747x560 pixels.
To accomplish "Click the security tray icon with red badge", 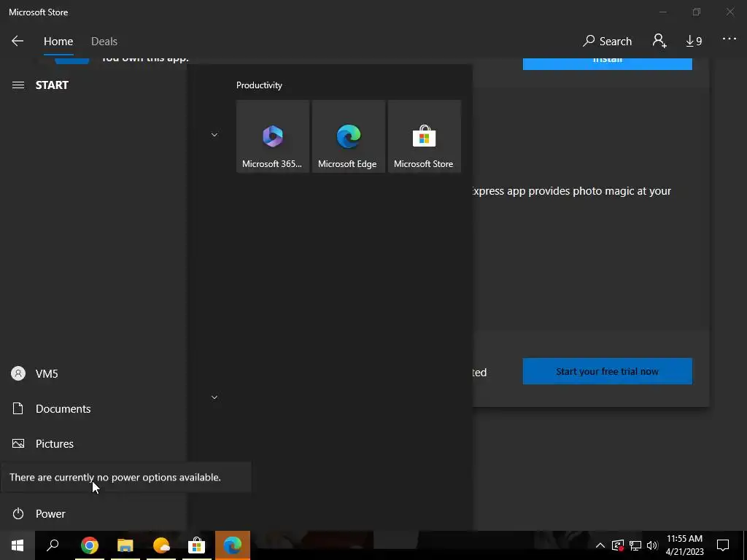I will tap(618, 545).
